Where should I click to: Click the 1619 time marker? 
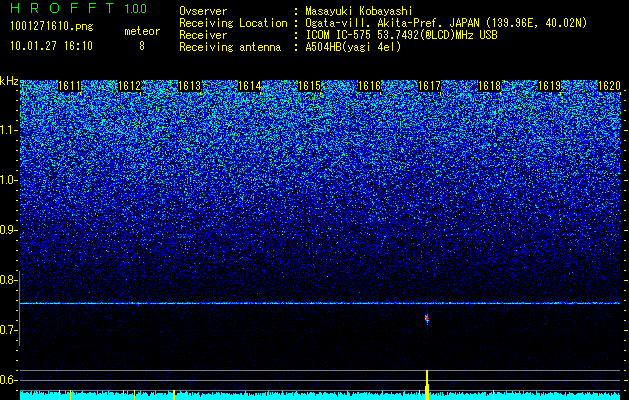pos(549,86)
